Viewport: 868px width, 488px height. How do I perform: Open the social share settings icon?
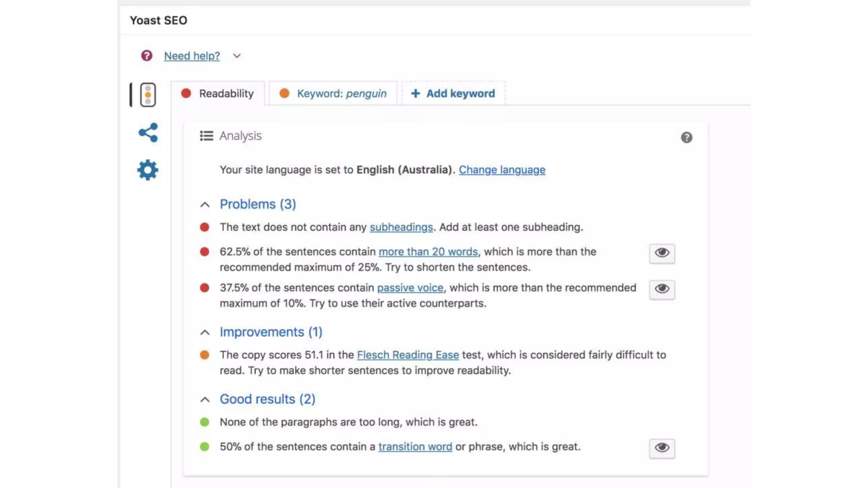[x=148, y=133]
